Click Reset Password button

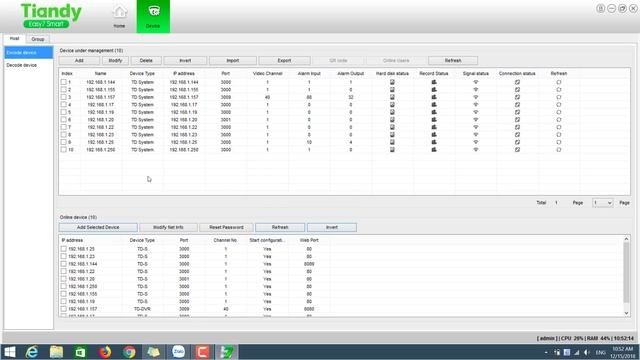tap(226, 227)
